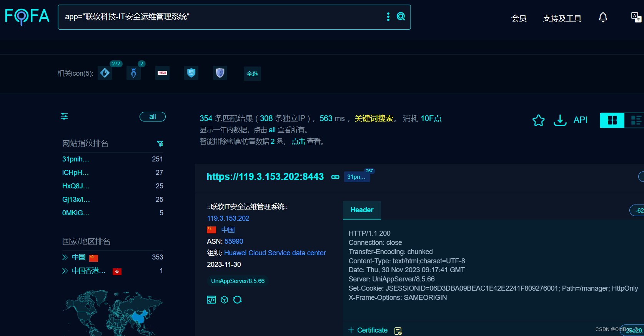This screenshot has height=336, width=644.
Task: Favorite this search with star icon
Action: (538, 120)
